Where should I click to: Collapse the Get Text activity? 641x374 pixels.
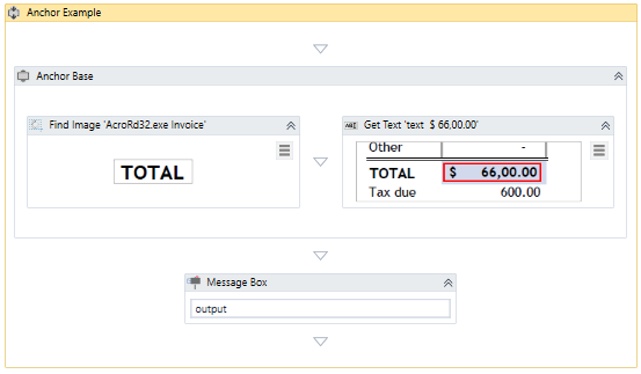(605, 125)
